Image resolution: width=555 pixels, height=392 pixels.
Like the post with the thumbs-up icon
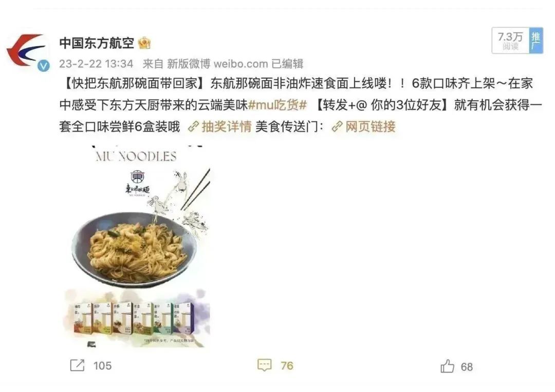click(447, 366)
